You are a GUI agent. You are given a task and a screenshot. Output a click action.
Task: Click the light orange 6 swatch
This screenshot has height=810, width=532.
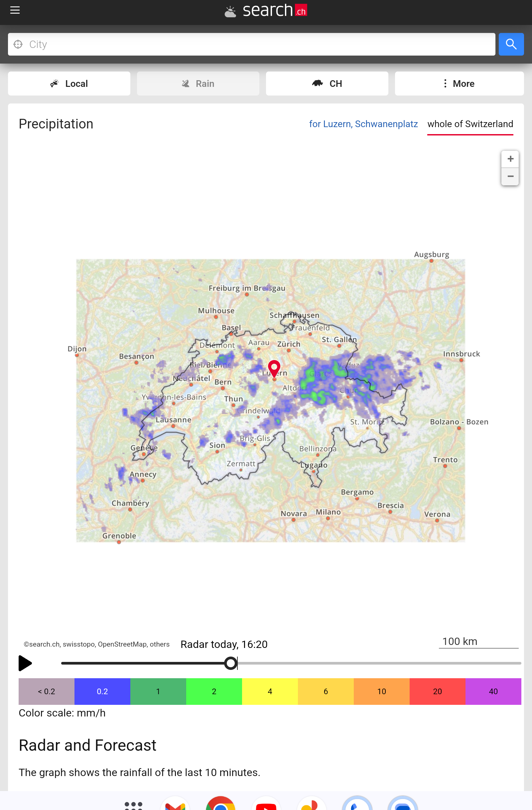(x=326, y=691)
